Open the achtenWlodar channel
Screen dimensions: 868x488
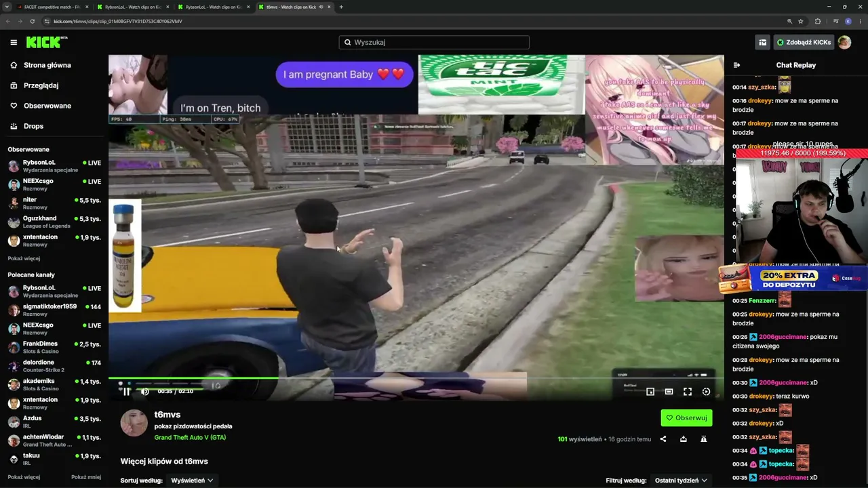(54, 441)
